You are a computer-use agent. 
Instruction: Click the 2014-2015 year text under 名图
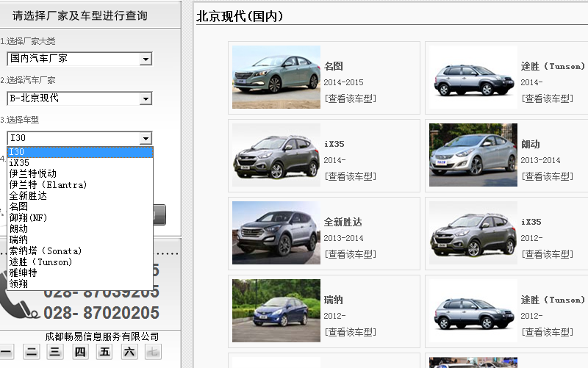[343, 82]
